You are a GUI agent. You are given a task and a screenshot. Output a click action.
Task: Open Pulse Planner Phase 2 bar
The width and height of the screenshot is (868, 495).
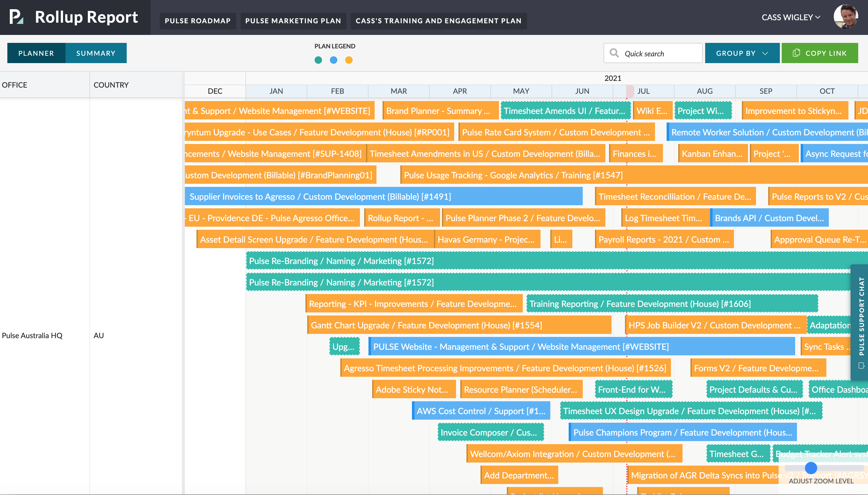pos(524,218)
